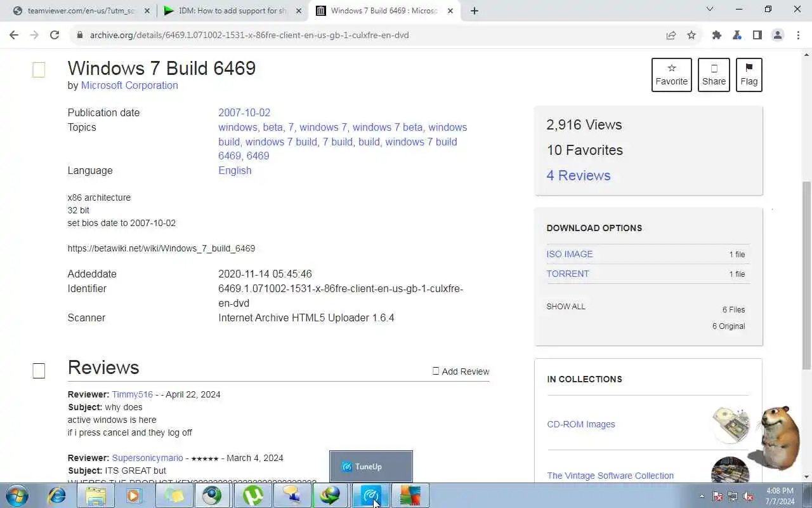812x508 pixels.
Task: Share this page icon in address bar
Action: 671,35
